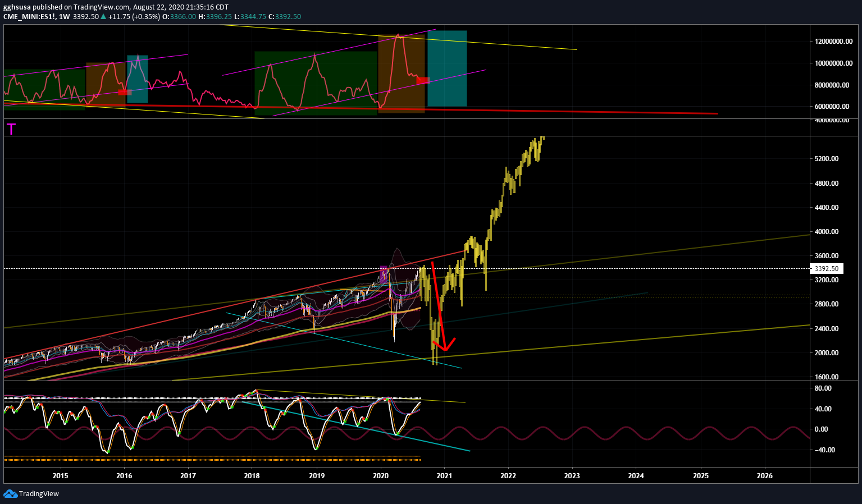Click the TradingView cloud logo icon

point(10,494)
